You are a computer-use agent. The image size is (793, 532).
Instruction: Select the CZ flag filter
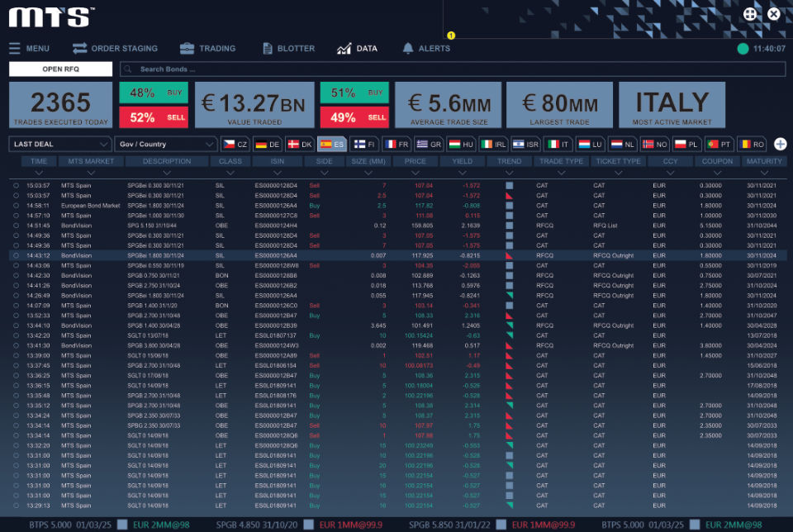click(x=235, y=144)
